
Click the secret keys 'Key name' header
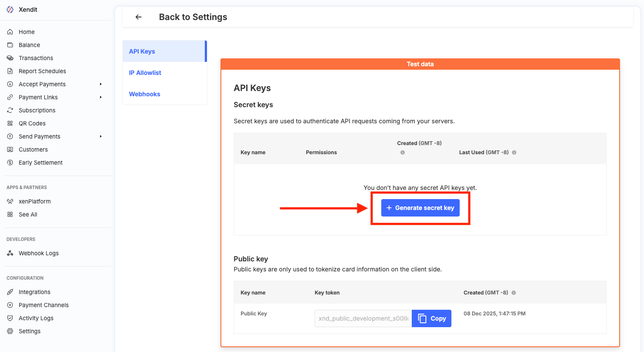click(253, 152)
